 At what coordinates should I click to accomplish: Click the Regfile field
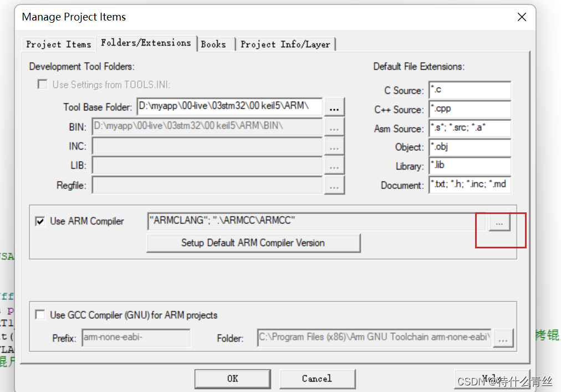[x=207, y=185]
